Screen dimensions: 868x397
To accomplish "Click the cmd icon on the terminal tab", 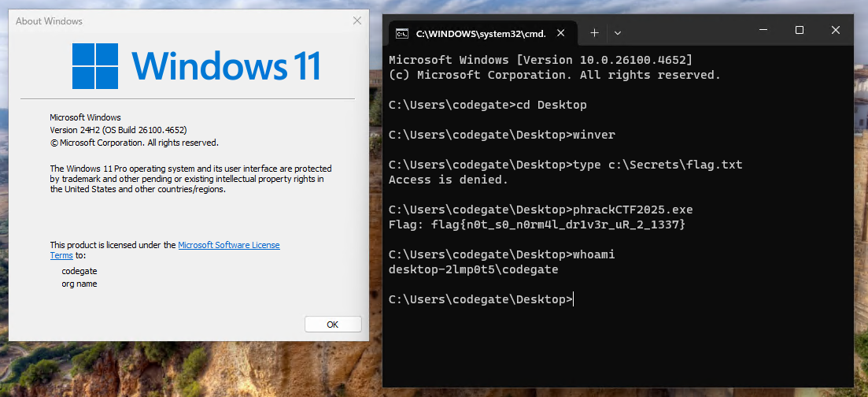I will click(401, 33).
